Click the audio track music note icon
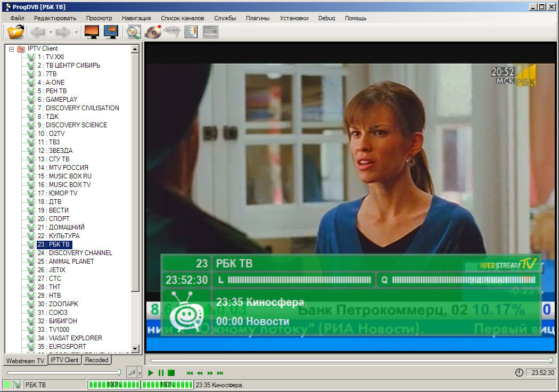Screen dimensions: 559x392 pyautogui.click(x=132, y=373)
